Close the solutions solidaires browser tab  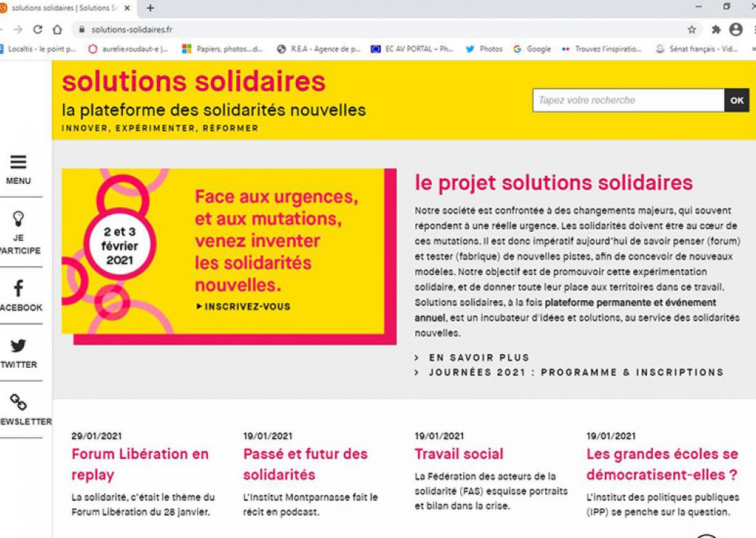tap(127, 8)
